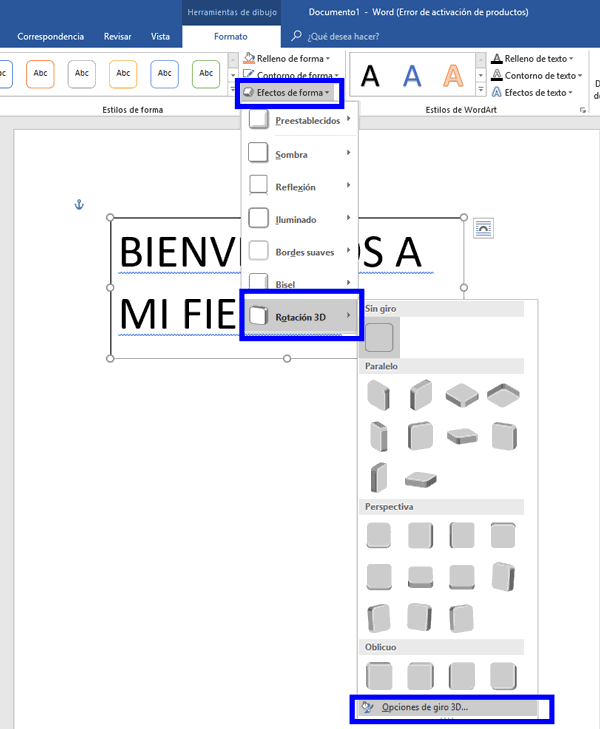Pick the first preset in Perspectiva second row
The image size is (600, 729).
(379, 577)
